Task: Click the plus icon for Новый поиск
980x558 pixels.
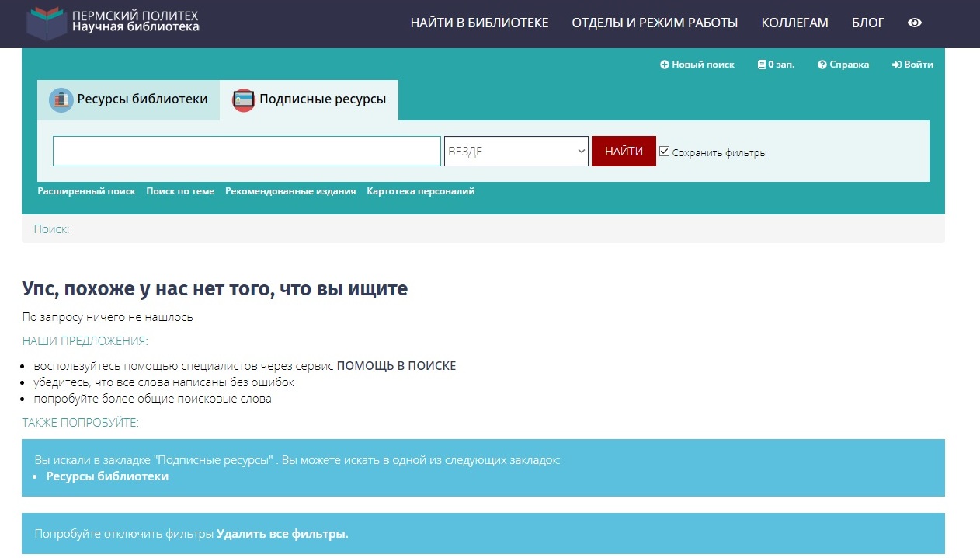Action: coord(664,65)
